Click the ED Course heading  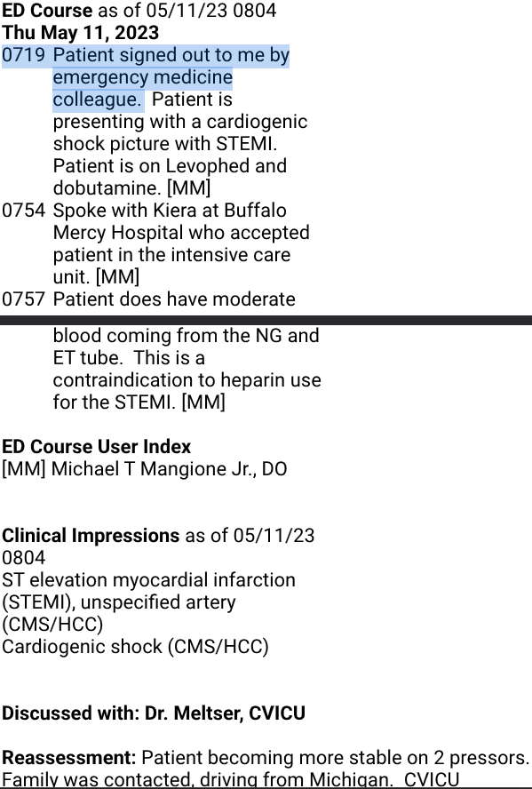click(47, 10)
